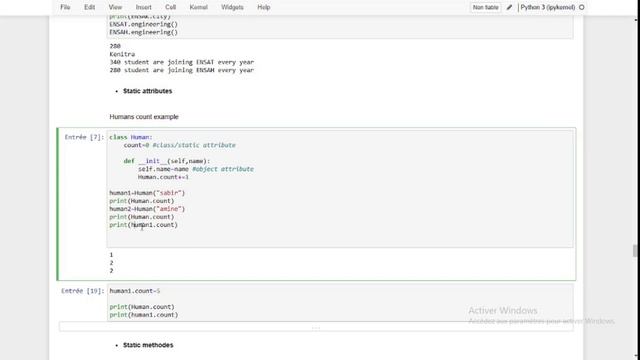The height and width of the screenshot is (360, 640).
Task: Click the pencil edit-mode icon
Action: tap(509, 7)
